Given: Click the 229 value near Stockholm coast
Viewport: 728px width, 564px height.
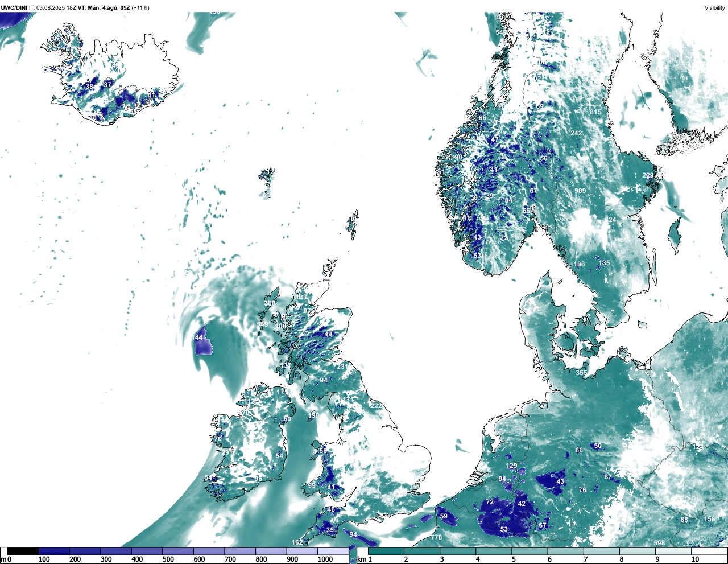Looking at the screenshot, I should [648, 175].
